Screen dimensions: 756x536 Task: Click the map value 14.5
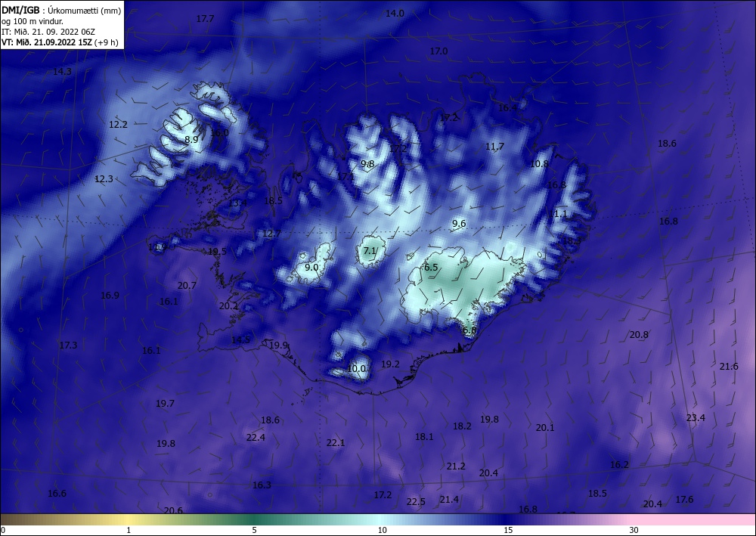pos(240,340)
